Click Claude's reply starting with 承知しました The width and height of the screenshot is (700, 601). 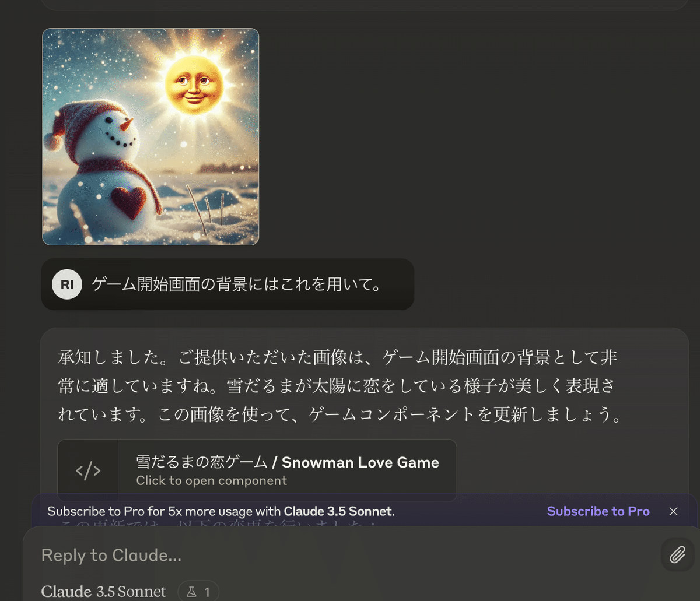point(338,385)
